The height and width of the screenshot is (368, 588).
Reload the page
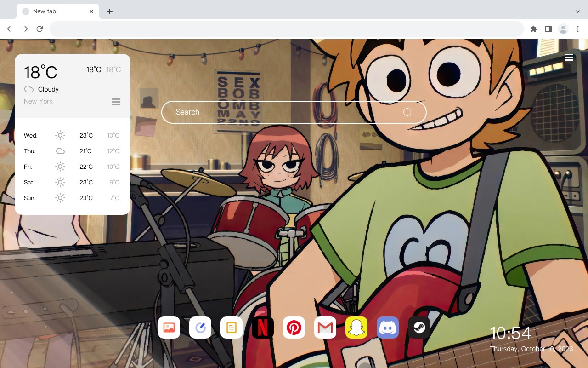point(40,29)
